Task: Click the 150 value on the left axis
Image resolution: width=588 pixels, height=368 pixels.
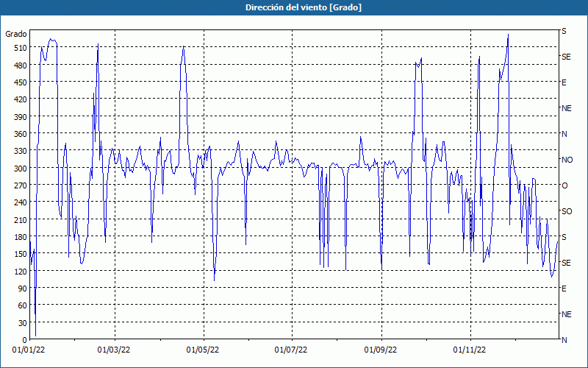Action: click(21, 254)
